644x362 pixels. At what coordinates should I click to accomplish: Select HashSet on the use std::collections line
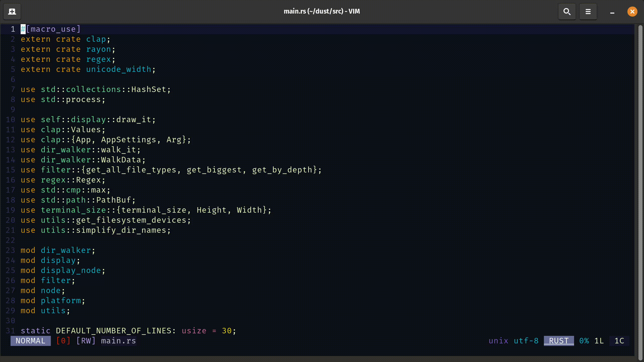[x=148, y=89]
